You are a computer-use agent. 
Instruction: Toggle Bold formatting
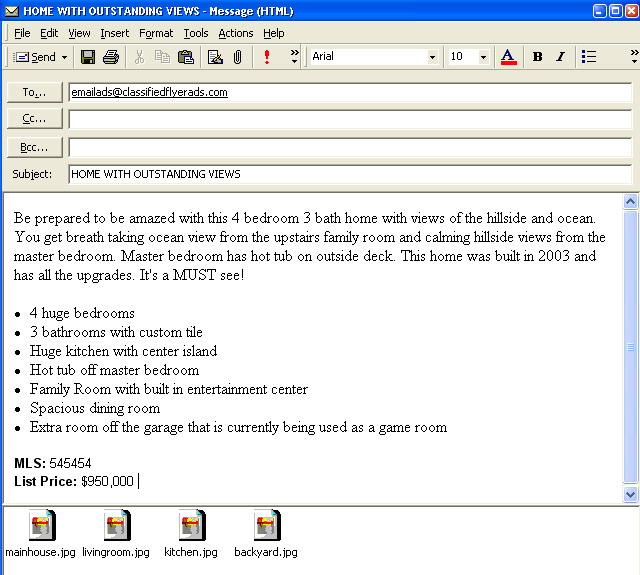(538, 57)
